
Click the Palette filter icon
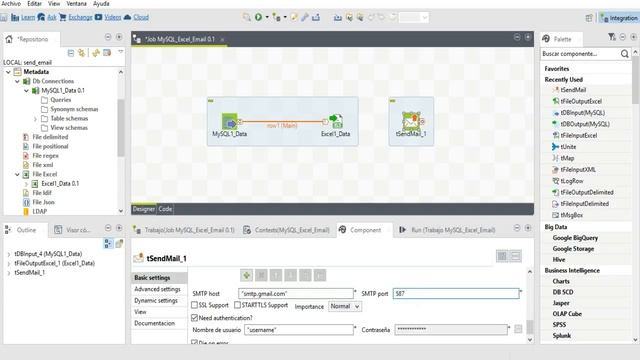(x=611, y=37)
